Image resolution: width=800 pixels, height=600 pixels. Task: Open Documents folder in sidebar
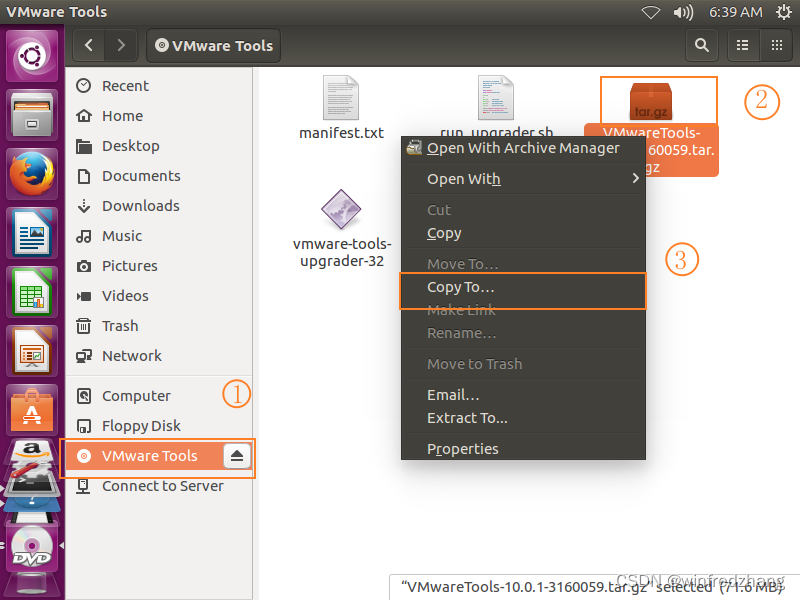coord(159,176)
